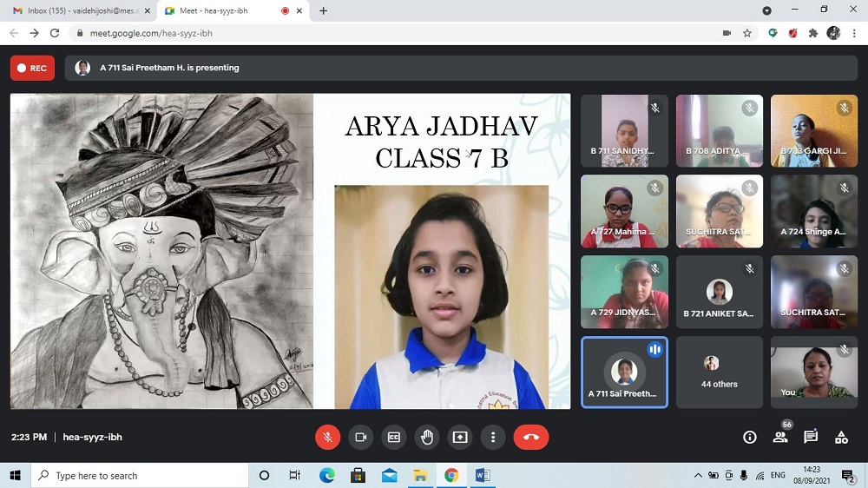Unmute the microphone in the call controls
This screenshot has width=868, height=488.
click(327, 438)
